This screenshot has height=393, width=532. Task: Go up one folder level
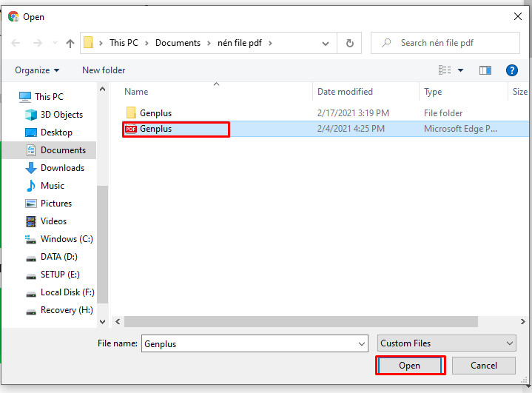tap(70, 43)
